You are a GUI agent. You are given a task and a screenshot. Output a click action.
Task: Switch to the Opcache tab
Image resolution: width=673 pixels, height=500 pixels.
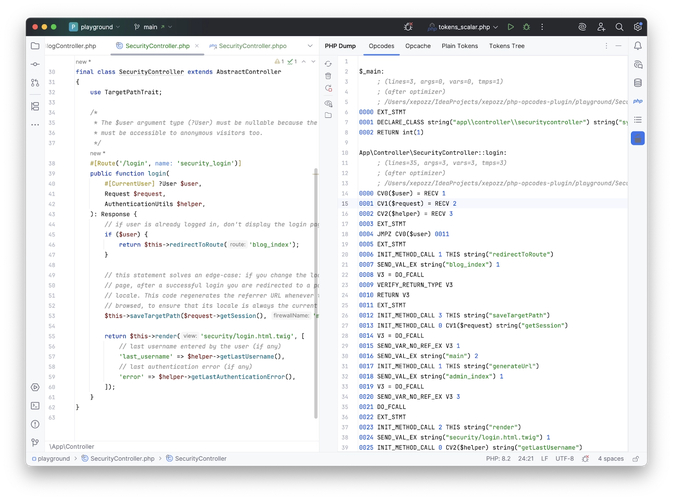418,46
